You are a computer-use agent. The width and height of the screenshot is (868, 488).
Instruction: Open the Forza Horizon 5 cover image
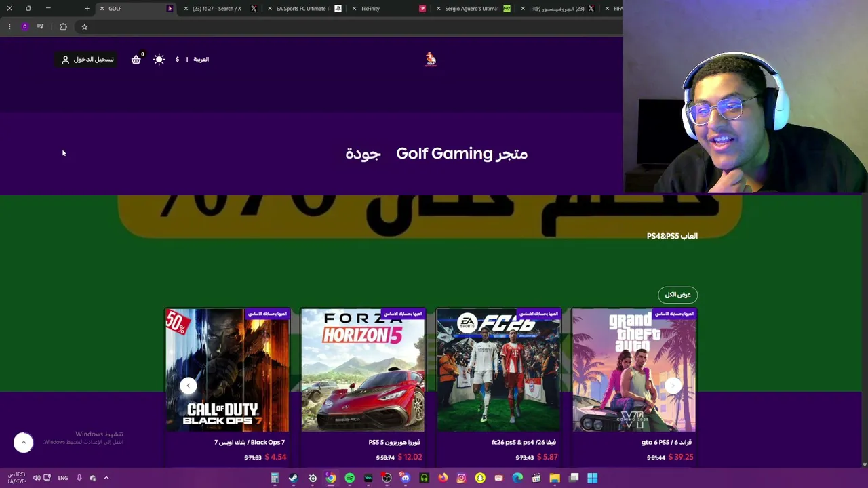point(363,370)
